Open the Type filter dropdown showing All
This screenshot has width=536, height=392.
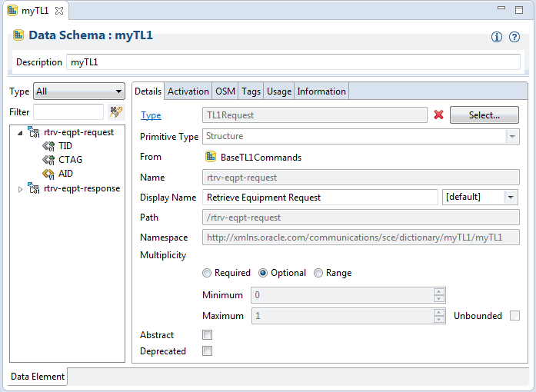coord(79,91)
